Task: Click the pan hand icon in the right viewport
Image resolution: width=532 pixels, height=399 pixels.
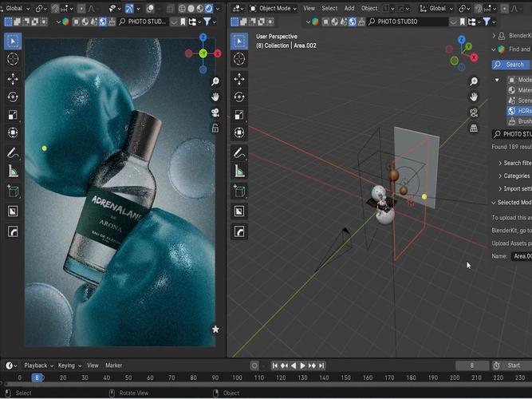Action: pos(474,97)
